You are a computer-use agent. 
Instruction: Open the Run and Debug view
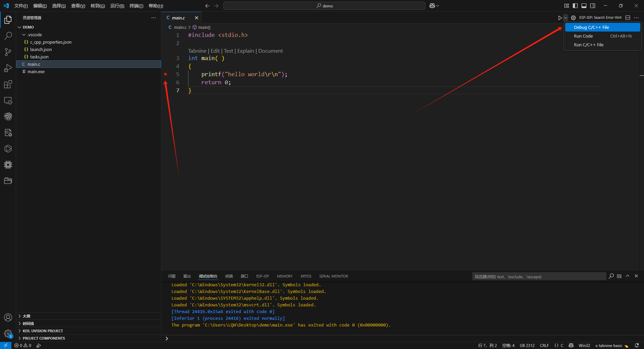pos(8,68)
